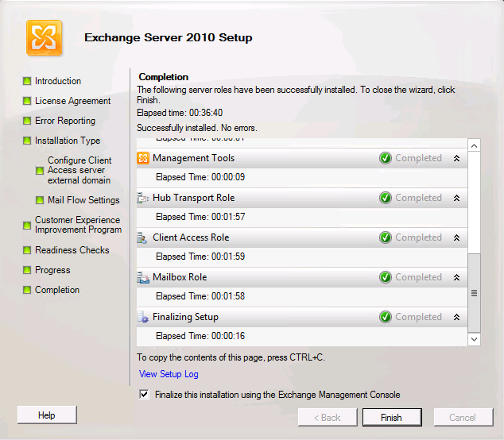Click the scrollbar thumb in role list
This screenshot has height=440, width=504.
coord(474,293)
